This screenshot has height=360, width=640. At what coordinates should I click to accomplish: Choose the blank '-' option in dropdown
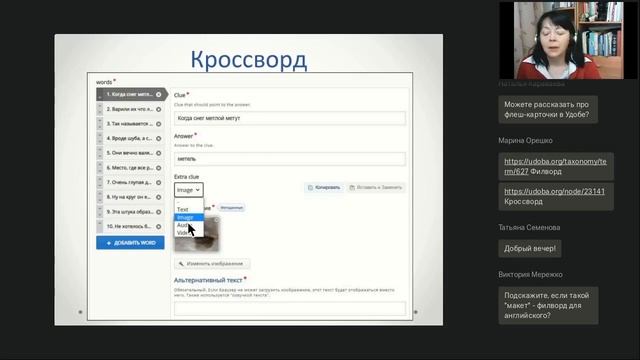click(x=189, y=202)
